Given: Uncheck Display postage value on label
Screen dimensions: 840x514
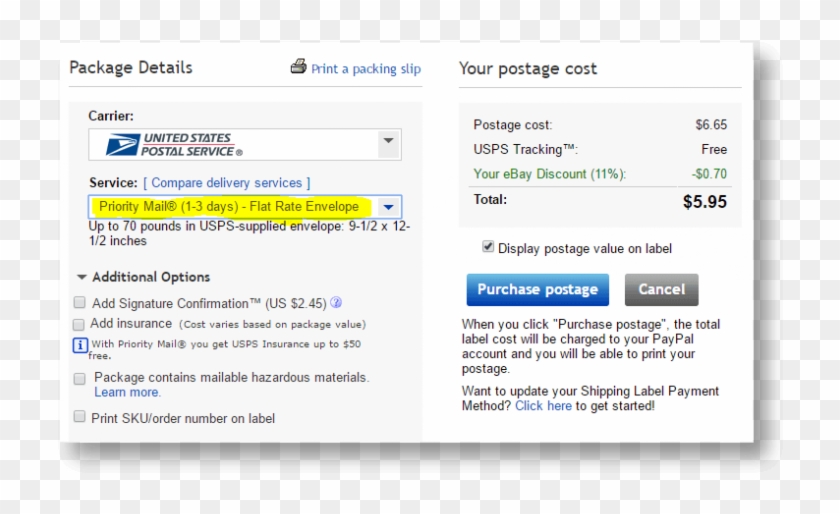Looking at the screenshot, I should (x=488, y=247).
